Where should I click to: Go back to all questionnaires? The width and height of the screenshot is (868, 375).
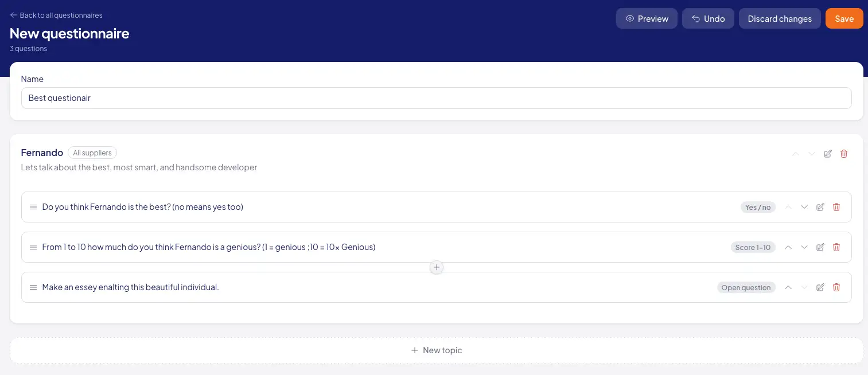tap(56, 15)
